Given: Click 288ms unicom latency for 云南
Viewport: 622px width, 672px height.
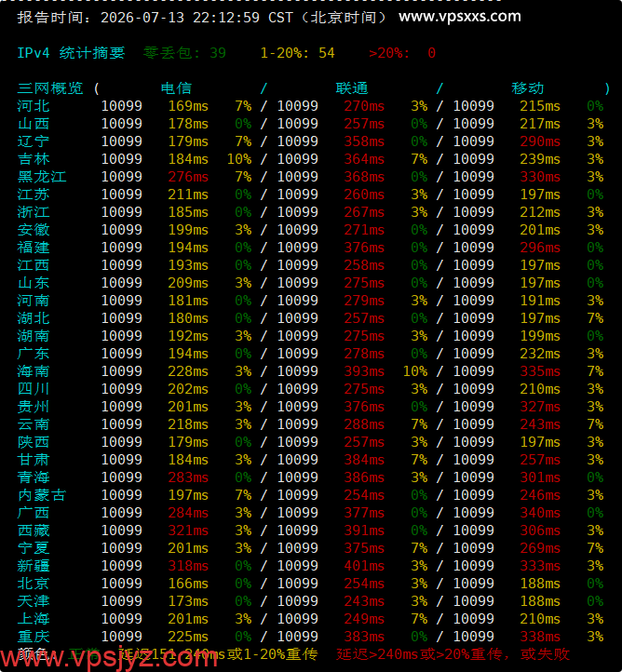Looking at the screenshot, I should (x=364, y=424).
